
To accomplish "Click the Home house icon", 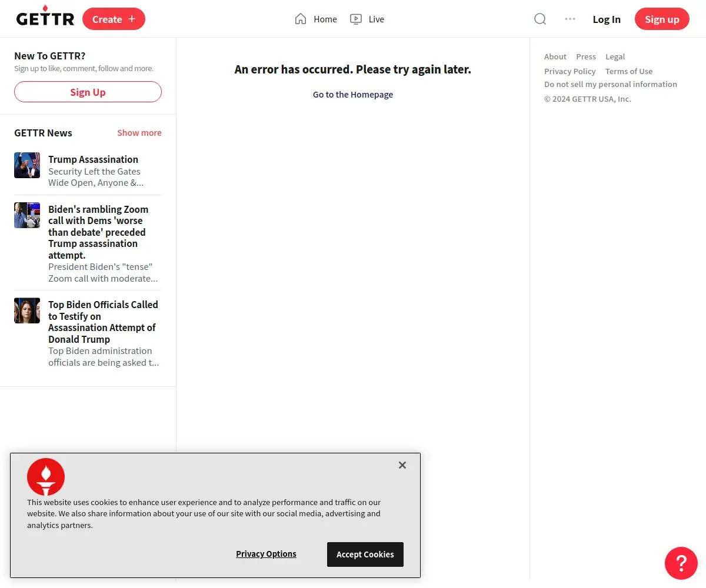I will pos(301,19).
